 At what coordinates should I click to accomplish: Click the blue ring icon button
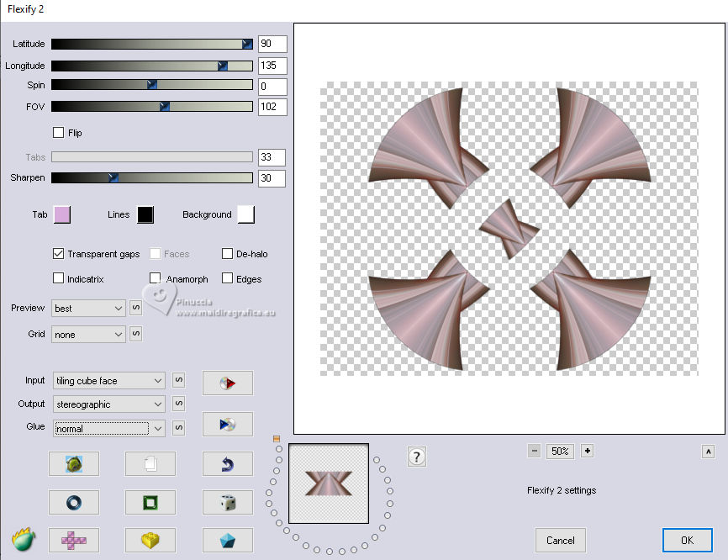(x=74, y=502)
